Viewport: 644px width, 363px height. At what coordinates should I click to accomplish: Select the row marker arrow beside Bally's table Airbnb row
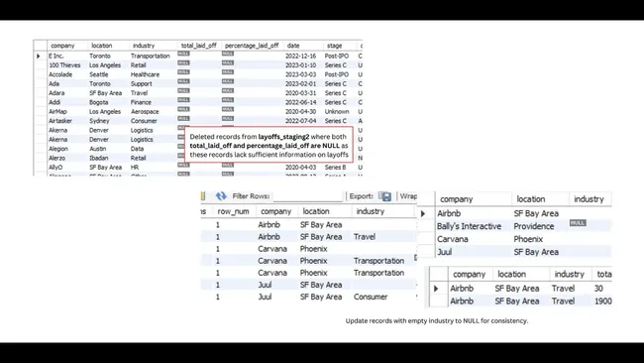tap(423, 213)
